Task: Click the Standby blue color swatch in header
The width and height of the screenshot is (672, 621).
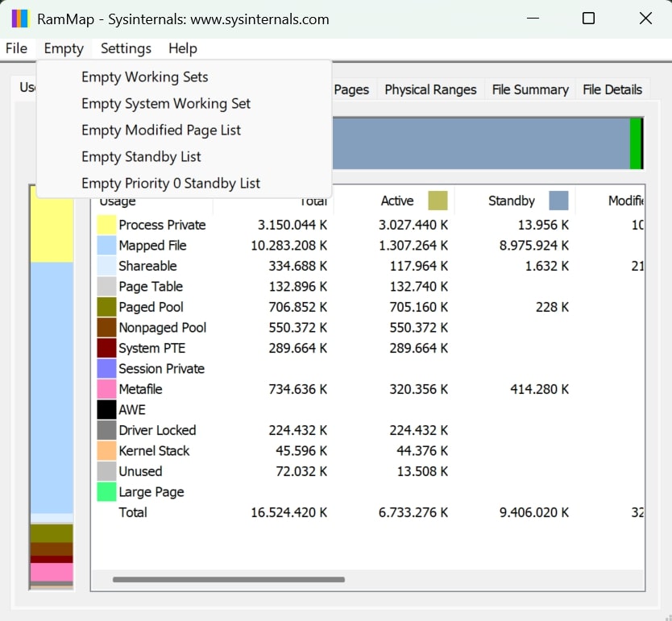Action: (x=558, y=201)
